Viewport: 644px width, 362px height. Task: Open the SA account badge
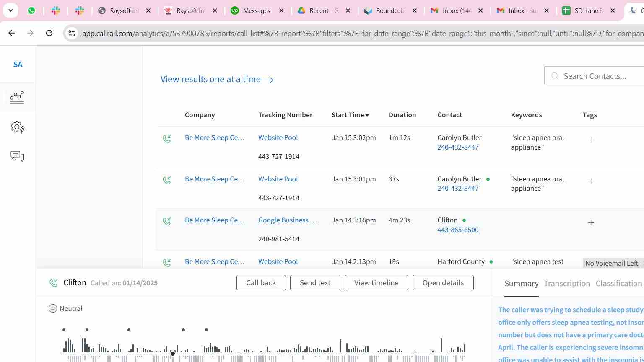point(18,65)
